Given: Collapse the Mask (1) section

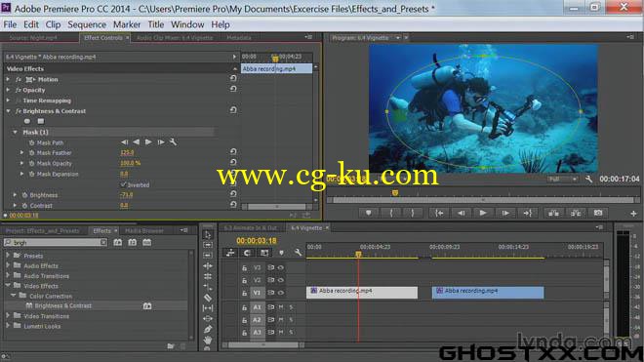Looking at the screenshot, I should pos(16,133).
